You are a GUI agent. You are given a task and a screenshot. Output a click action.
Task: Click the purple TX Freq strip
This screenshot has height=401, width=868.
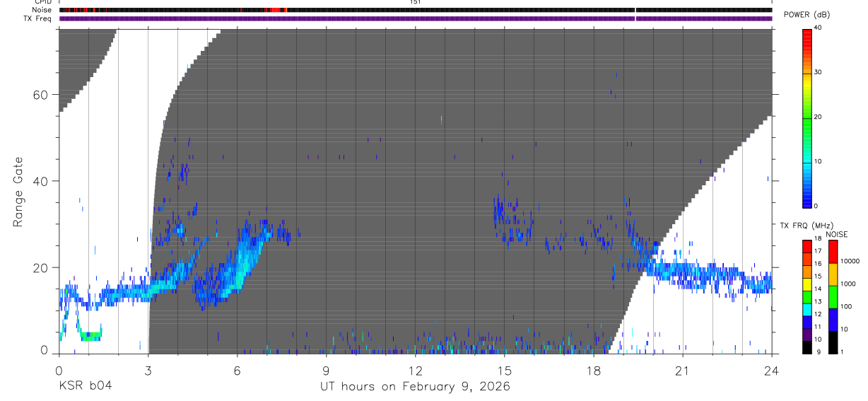coord(416,18)
